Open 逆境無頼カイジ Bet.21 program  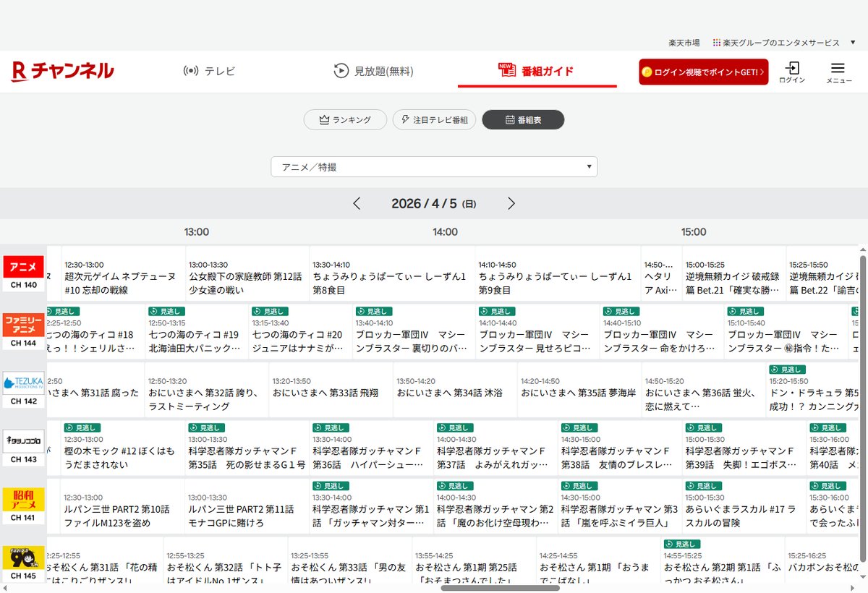[x=734, y=273]
